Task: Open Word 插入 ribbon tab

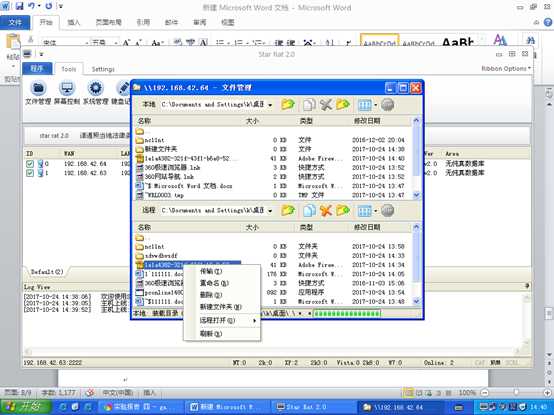Action: pyautogui.click(x=74, y=22)
